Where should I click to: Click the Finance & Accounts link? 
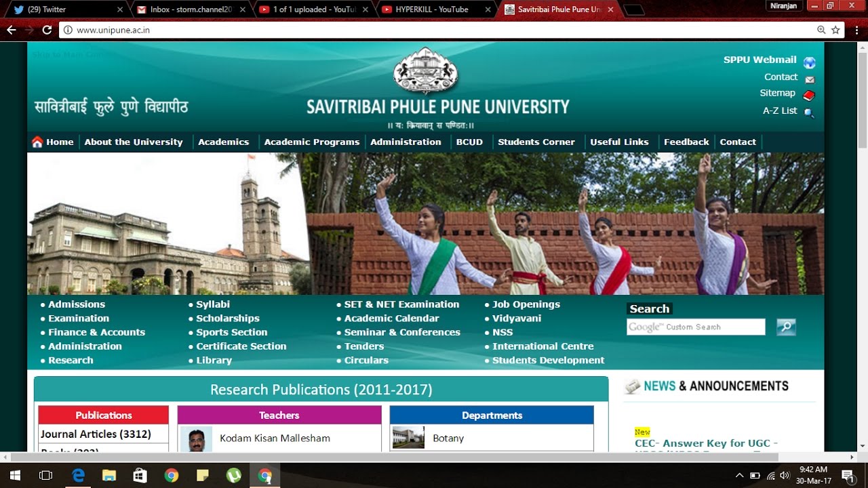coord(97,332)
